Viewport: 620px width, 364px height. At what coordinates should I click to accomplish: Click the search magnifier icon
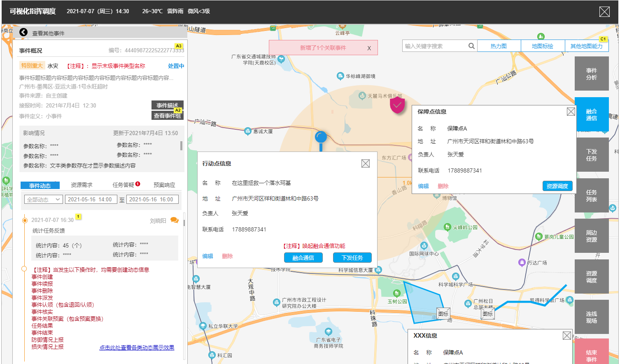click(x=471, y=46)
